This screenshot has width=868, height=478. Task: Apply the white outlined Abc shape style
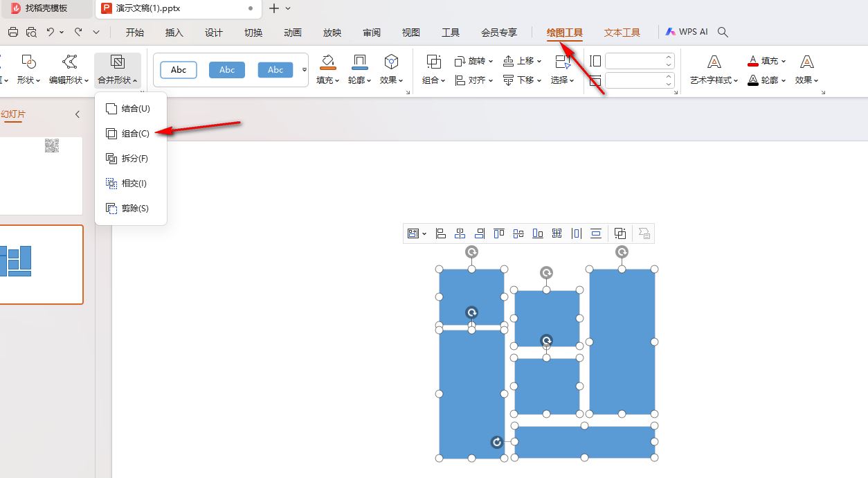click(x=179, y=70)
